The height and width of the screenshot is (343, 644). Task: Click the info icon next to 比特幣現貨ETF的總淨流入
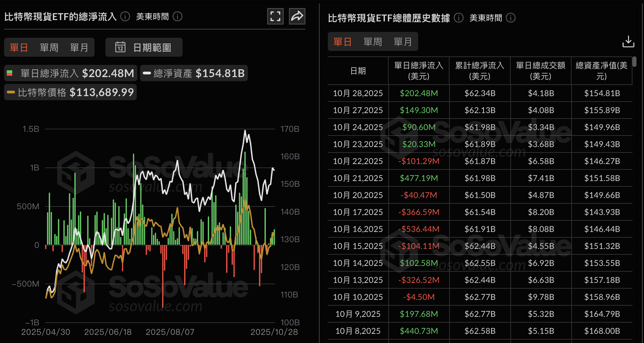click(125, 16)
